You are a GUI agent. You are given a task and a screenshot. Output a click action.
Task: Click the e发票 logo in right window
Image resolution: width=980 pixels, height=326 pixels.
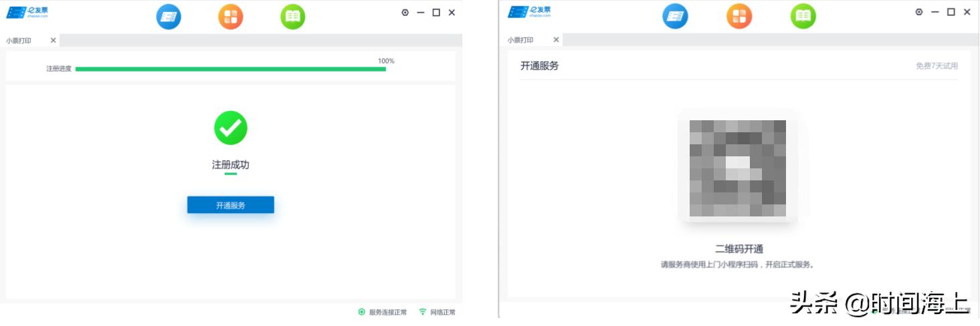[x=529, y=11]
